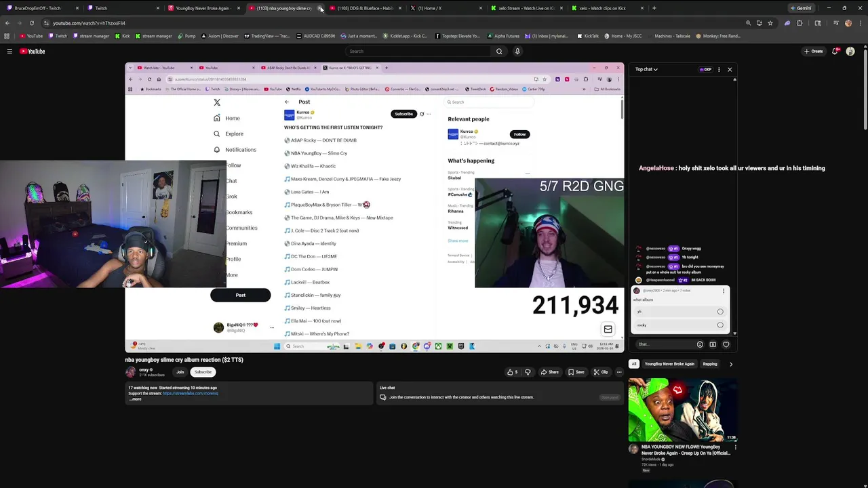
Task: Click the Create button on YouTube
Action: (x=813, y=52)
